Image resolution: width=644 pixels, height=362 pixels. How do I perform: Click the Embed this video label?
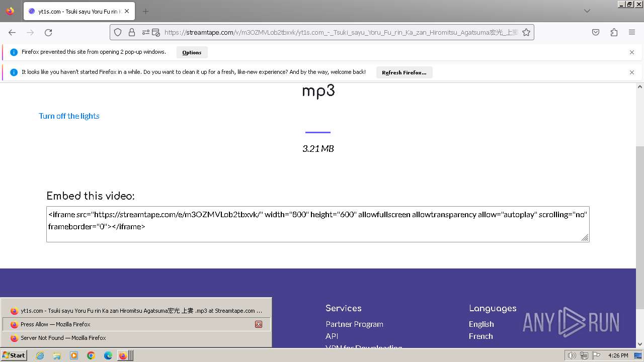[x=91, y=196]
